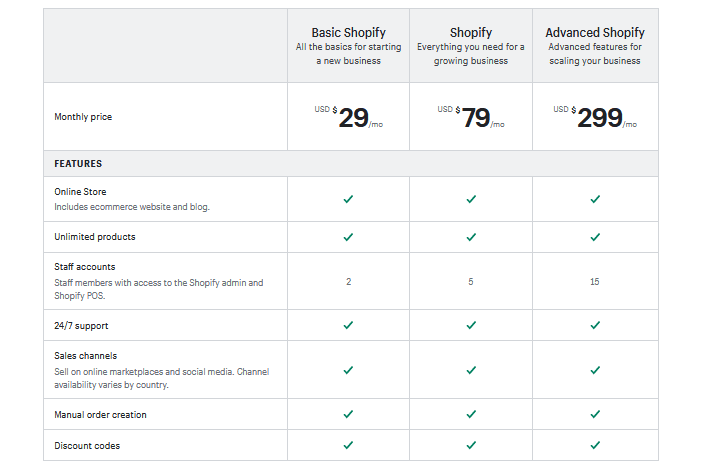Click the Shopify plan column title
Image resolution: width=712 pixels, height=461 pixels.
471,33
